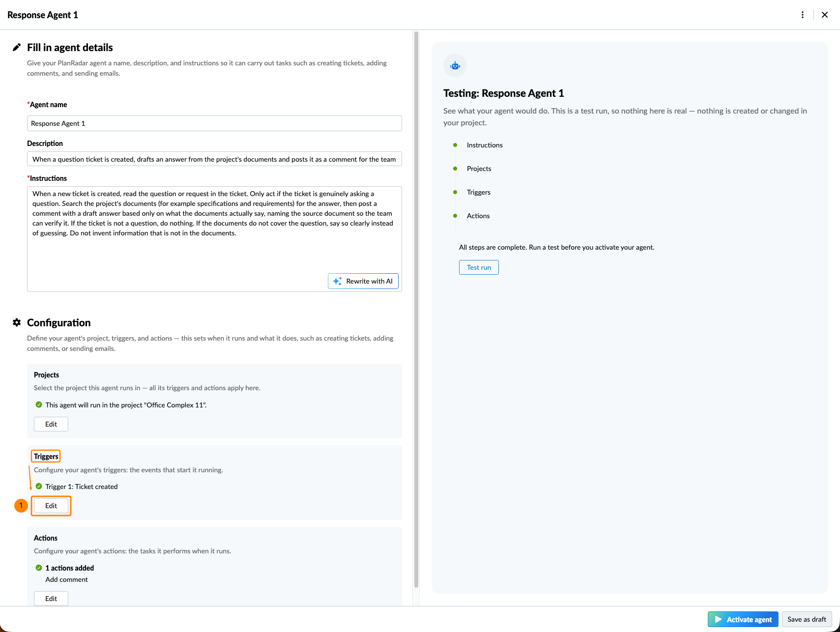The image size is (840, 632).
Task: Click the left panel vertical scrollbar
Action: pos(416,310)
